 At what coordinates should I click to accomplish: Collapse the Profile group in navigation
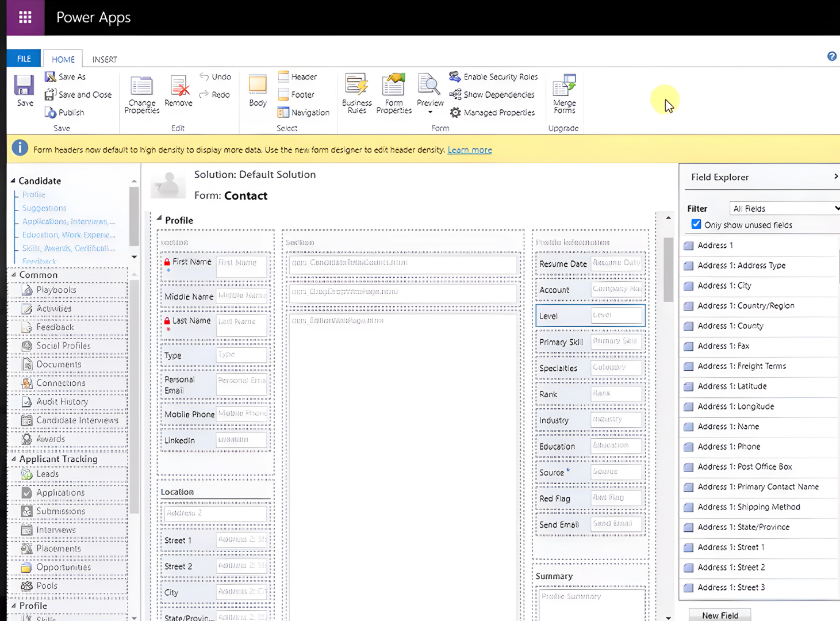[x=14, y=605]
